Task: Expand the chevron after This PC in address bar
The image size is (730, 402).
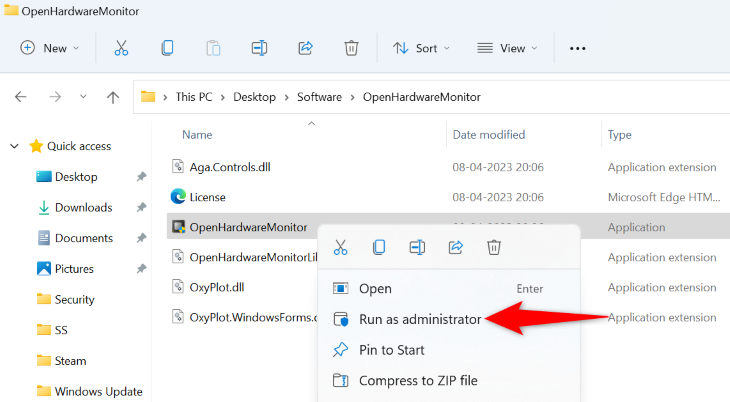Action: pyautogui.click(x=223, y=97)
